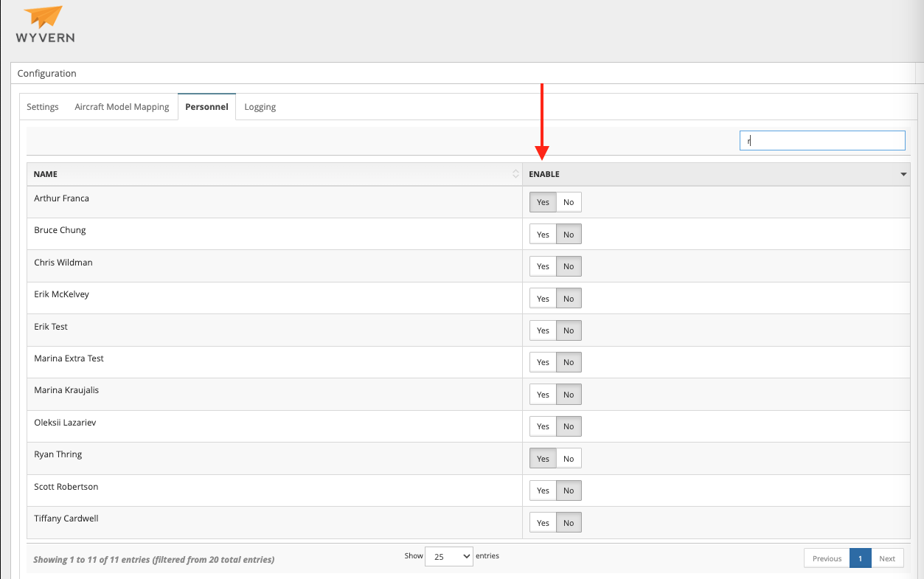Turn on Enable for Erik McKelvey
Image resolution: width=924 pixels, height=579 pixels.
(x=543, y=299)
